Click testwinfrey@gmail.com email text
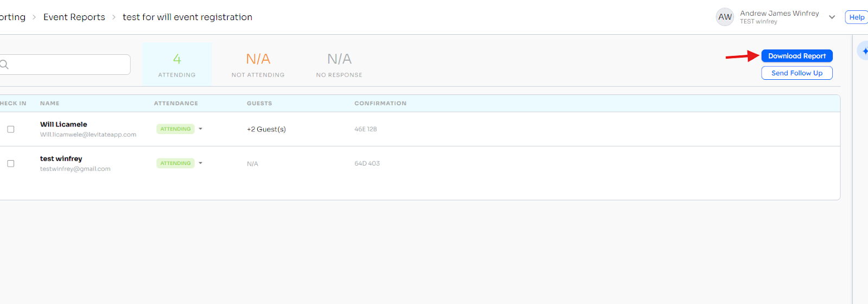This screenshot has height=304, width=868. (75, 169)
